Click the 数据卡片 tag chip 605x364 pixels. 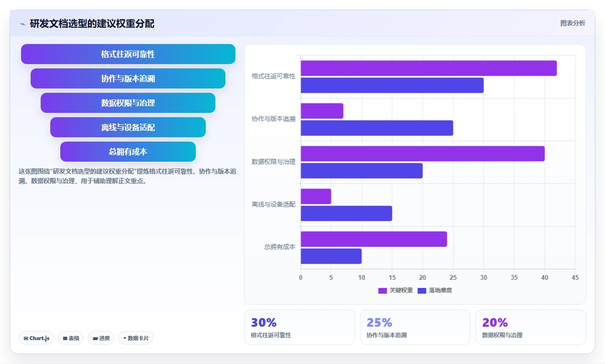click(136, 338)
